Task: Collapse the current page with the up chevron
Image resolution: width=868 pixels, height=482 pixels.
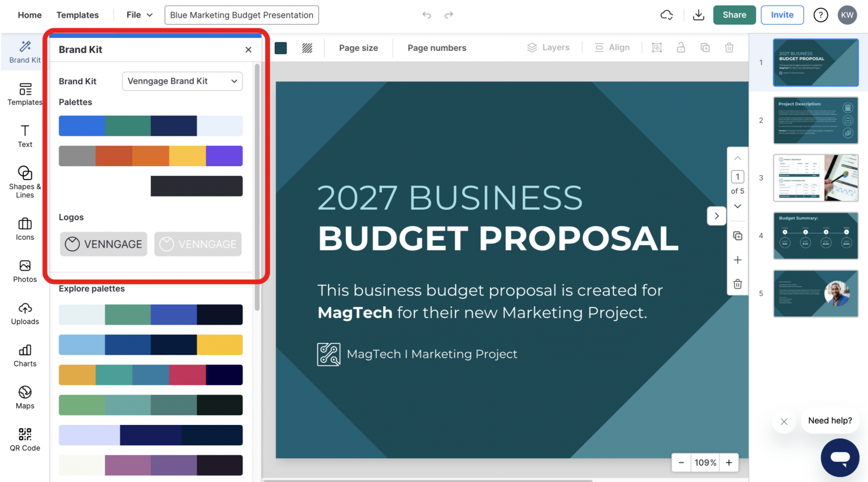Action: [737, 158]
